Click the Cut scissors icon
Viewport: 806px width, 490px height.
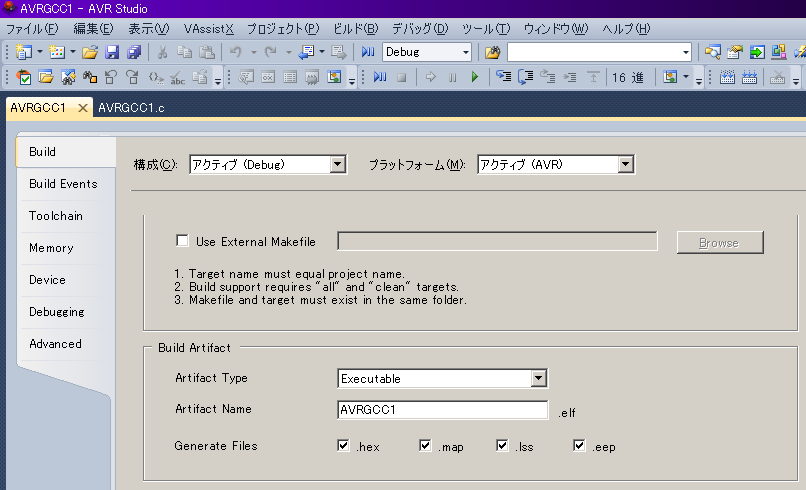pyautogui.click(x=162, y=52)
